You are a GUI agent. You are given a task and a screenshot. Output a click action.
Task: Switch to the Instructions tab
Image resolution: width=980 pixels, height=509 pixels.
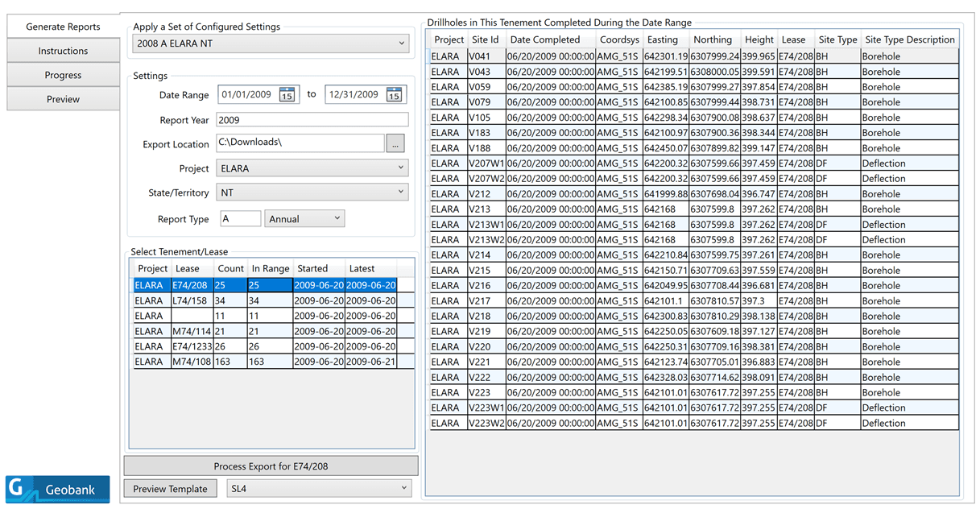click(x=63, y=51)
